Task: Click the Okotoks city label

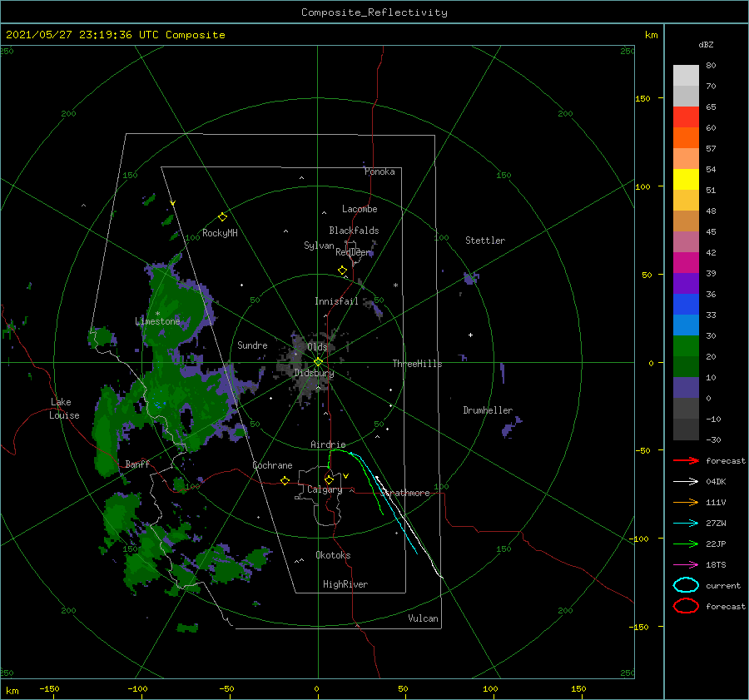Action: click(333, 555)
